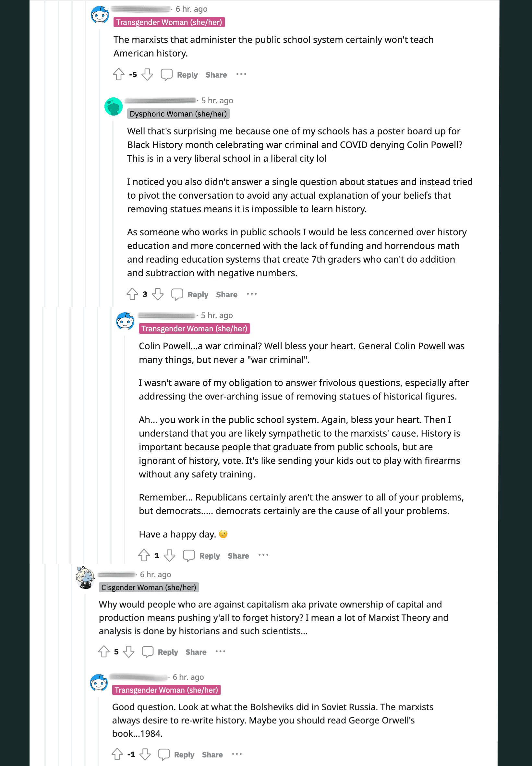Share the 'Have a happy day' comment
This screenshot has width=532, height=766.
(238, 556)
